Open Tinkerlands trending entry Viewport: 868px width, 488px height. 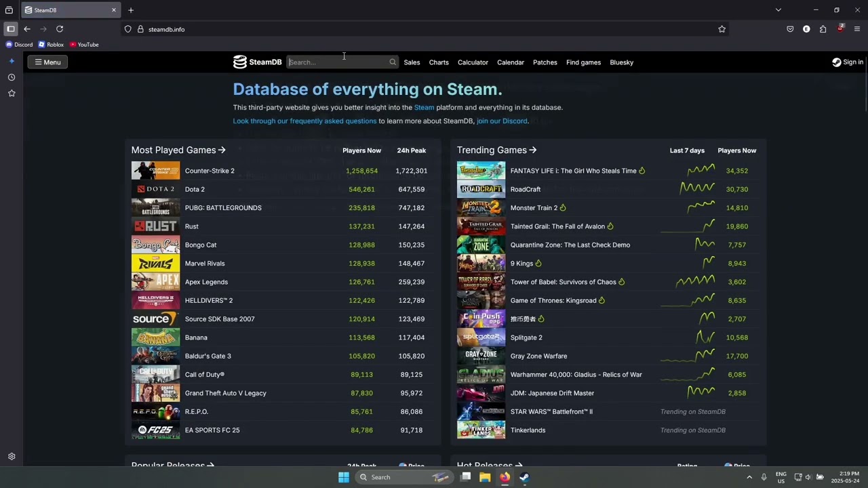(528, 430)
